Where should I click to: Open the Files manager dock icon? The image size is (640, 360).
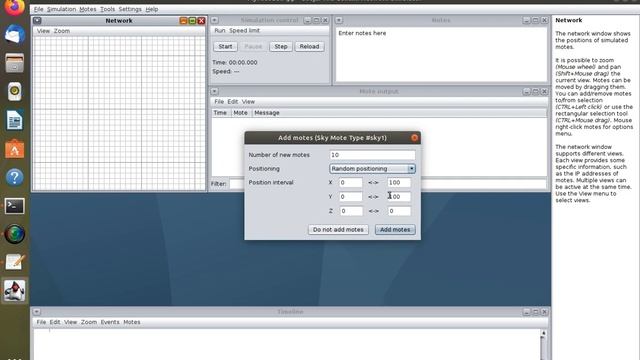(15, 63)
